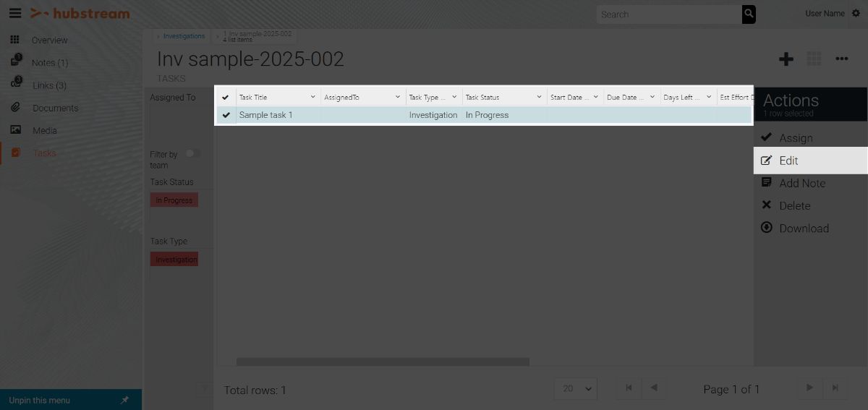Click the Edit pencil icon
This screenshot has width=868, height=410.
pyautogui.click(x=767, y=161)
